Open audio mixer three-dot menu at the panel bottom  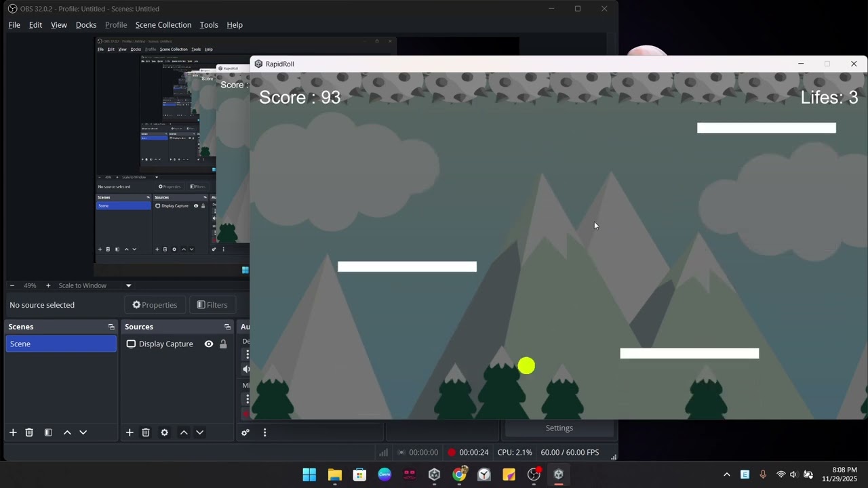point(264,432)
